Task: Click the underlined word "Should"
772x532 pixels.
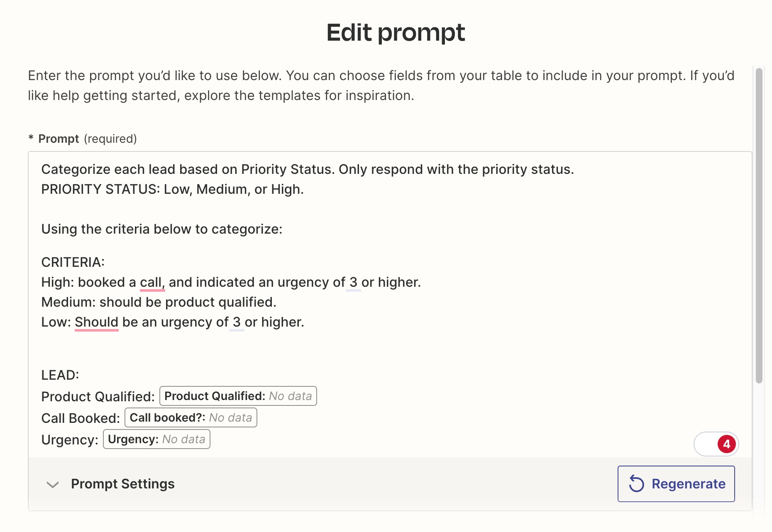Action: tap(97, 322)
